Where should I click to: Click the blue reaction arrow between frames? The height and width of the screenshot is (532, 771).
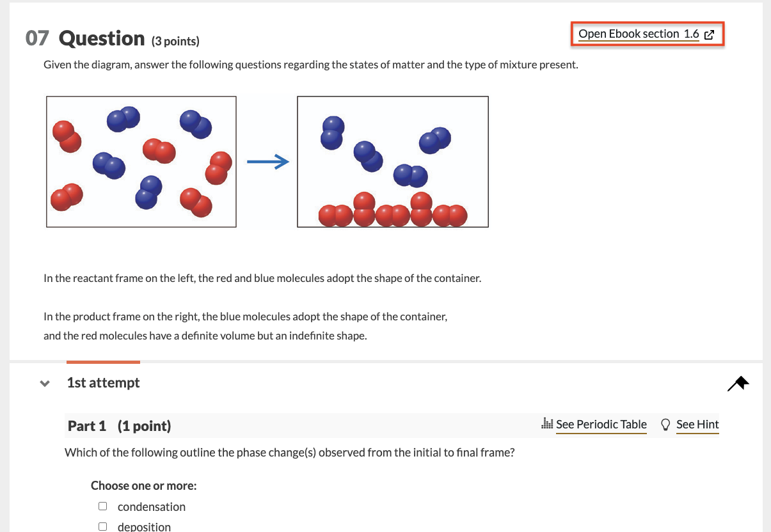(267, 163)
